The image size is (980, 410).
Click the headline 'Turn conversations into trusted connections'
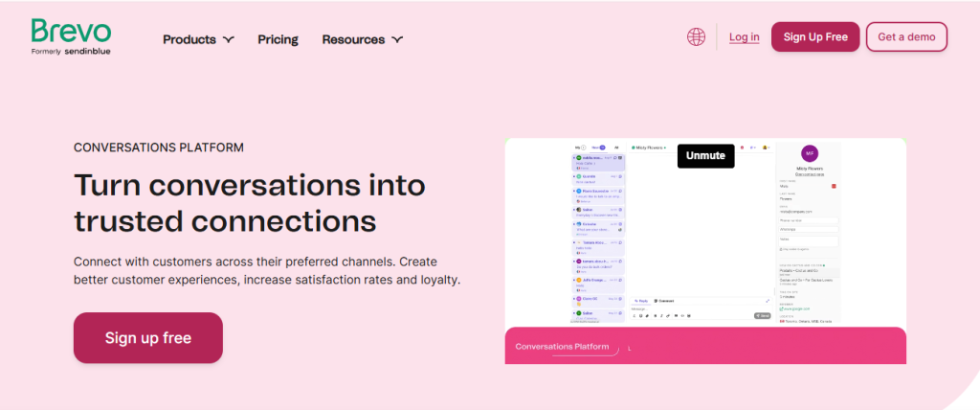point(250,203)
